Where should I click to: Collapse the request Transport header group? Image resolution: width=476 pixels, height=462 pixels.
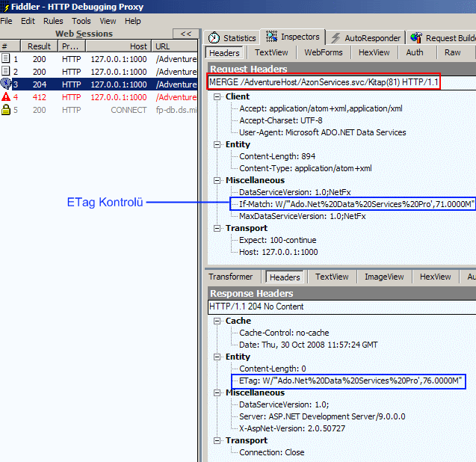[x=217, y=228]
